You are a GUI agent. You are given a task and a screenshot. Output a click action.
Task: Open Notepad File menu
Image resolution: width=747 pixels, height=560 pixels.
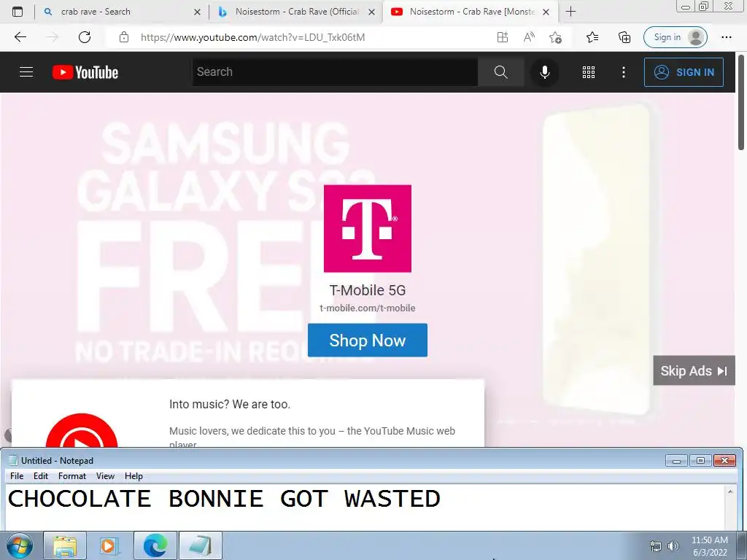(17, 475)
